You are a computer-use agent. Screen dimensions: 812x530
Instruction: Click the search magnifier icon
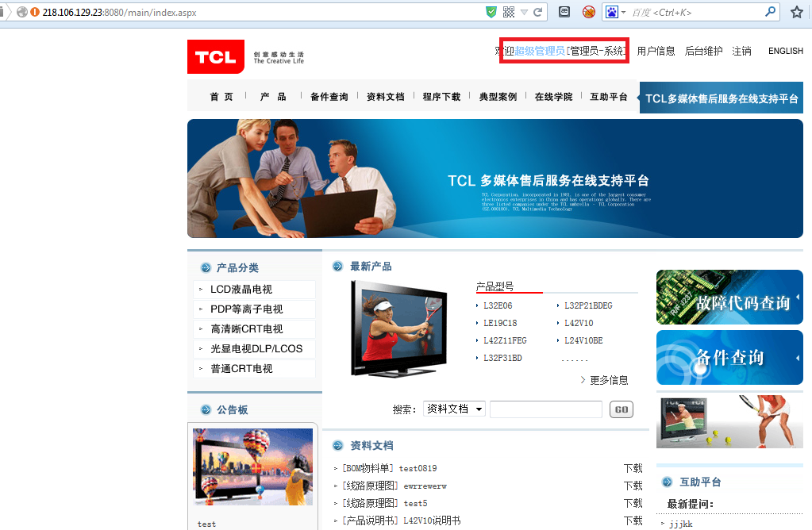771,11
